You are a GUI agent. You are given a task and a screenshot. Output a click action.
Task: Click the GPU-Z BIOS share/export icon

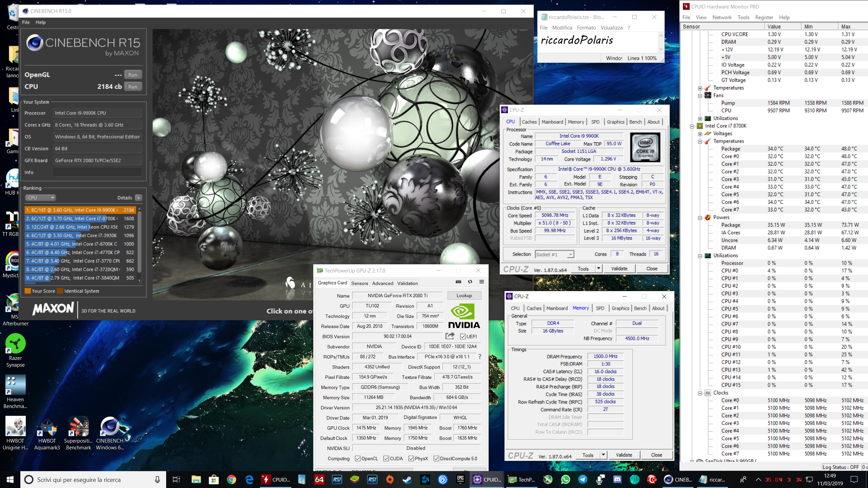pos(450,336)
